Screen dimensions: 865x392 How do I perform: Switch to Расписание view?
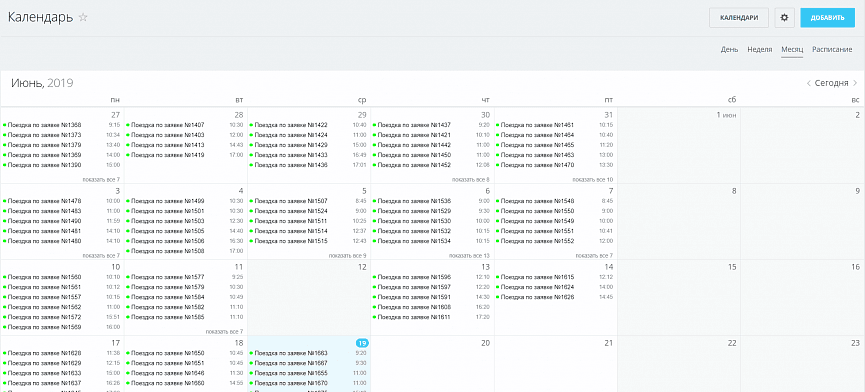click(832, 50)
